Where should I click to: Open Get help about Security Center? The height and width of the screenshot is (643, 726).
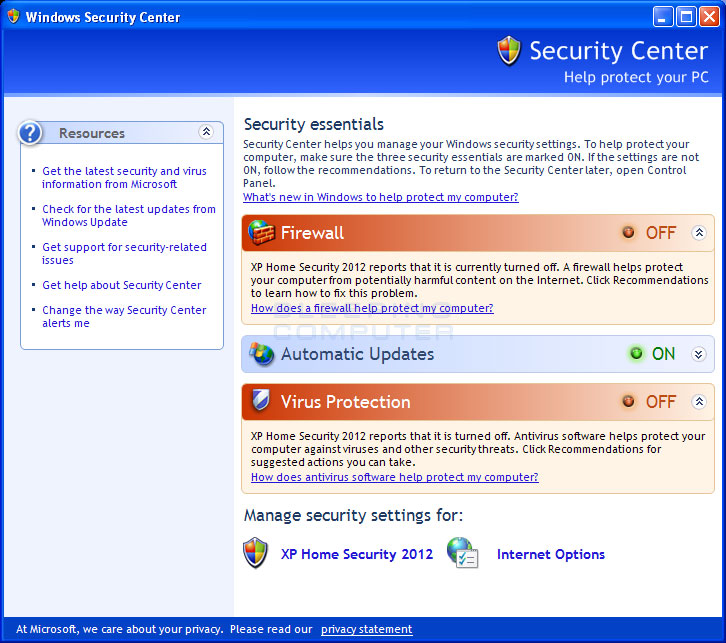(122, 285)
